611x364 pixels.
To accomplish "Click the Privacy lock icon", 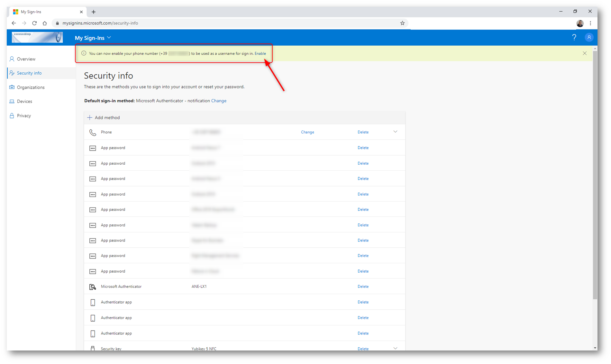I will click(12, 116).
